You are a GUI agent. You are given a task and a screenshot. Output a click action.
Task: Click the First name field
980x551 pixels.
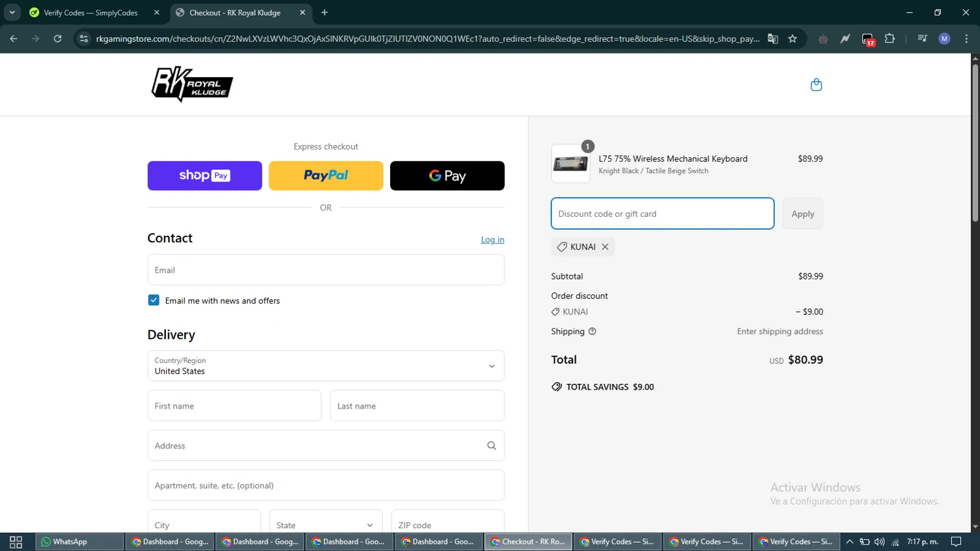click(x=235, y=405)
